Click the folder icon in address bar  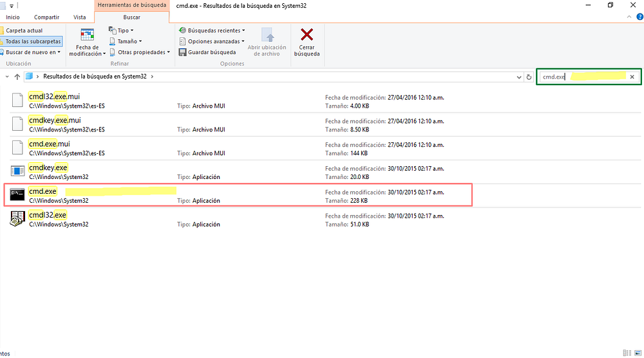(x=29, y=77)
